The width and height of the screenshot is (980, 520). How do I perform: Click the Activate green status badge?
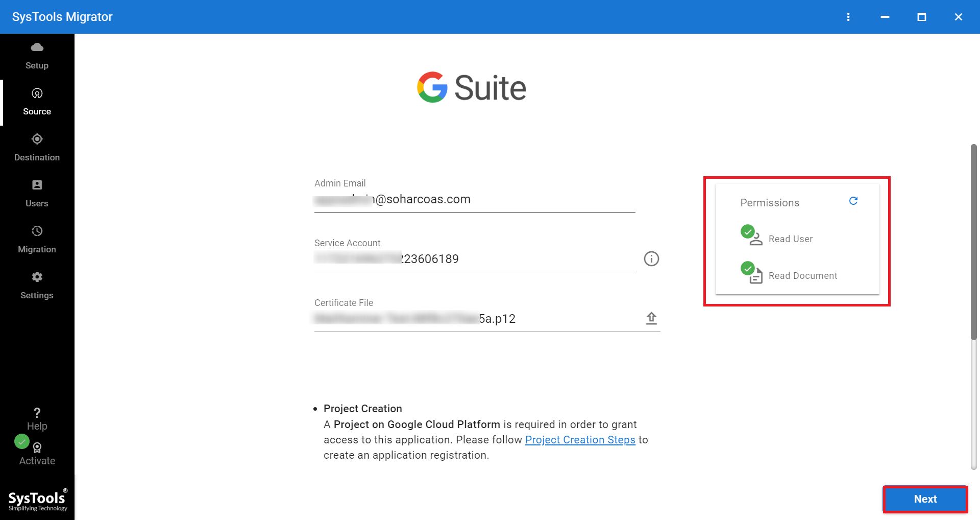click(x=22, y=441)
